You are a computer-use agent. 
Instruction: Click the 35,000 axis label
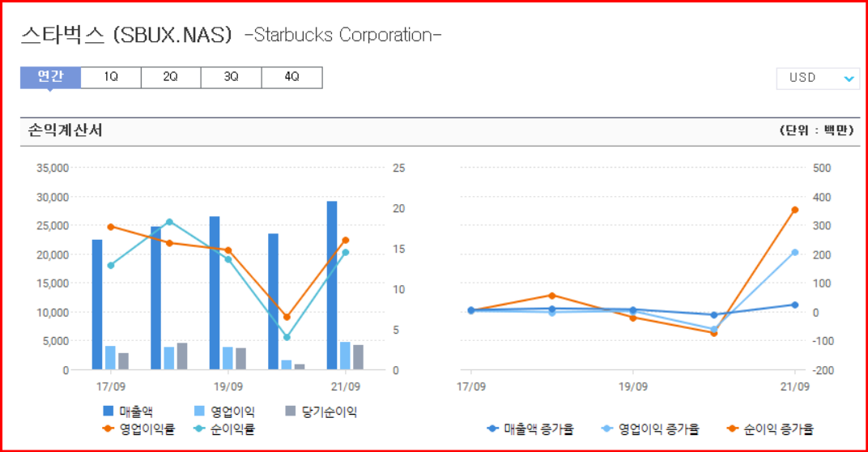click(x=53, y=168)
